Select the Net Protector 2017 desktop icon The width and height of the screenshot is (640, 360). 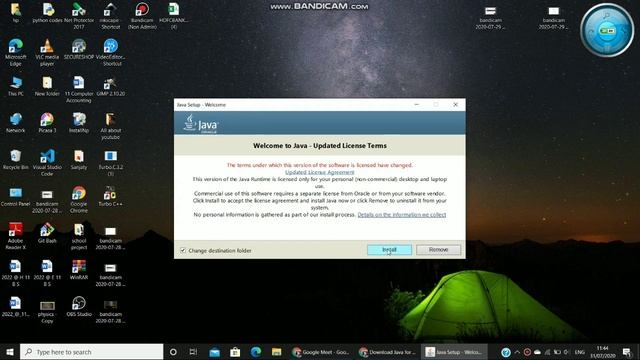(79, 16)
